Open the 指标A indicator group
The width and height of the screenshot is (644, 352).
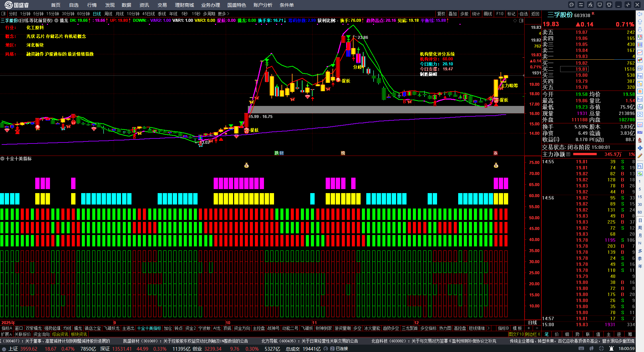pos(7,328)
